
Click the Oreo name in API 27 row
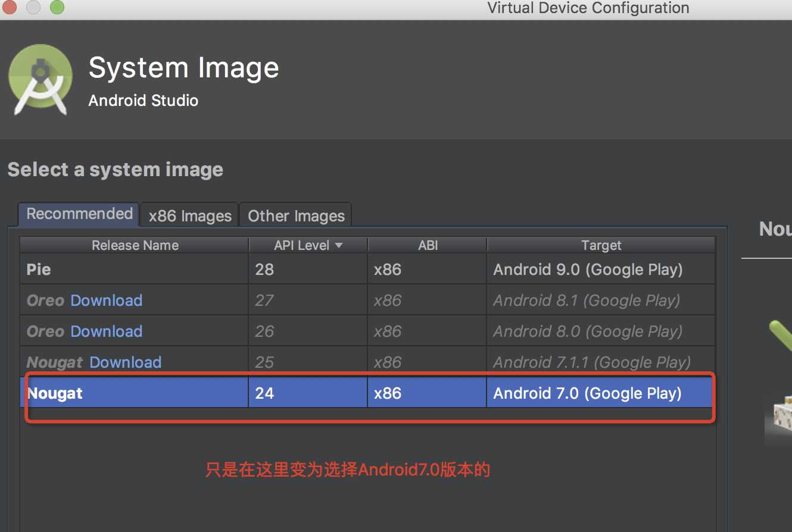pyautogui.click(x=45, y=301)
